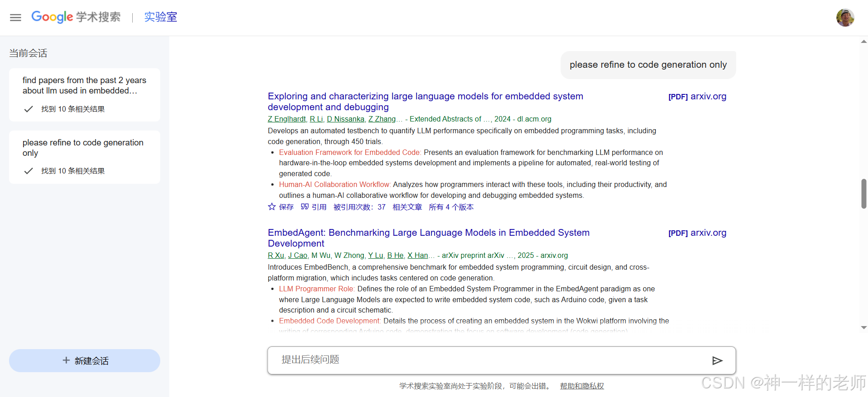View author R Li profile
The width and height of the screenshot is (868, 397).
[x=316, y=119]
